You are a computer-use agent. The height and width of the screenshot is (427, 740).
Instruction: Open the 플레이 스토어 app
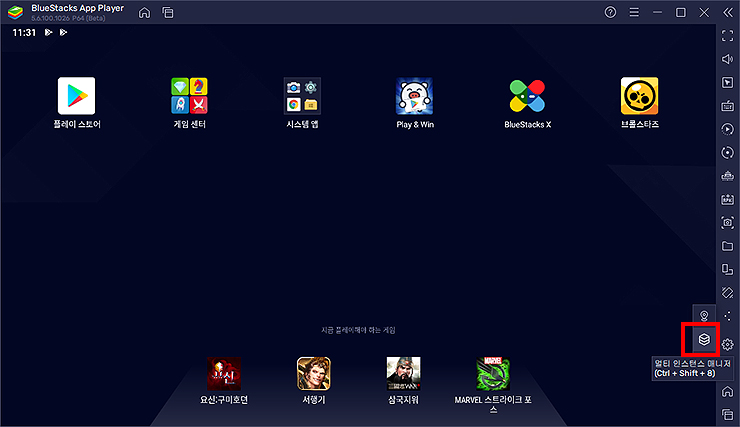(x=76, y=96)
